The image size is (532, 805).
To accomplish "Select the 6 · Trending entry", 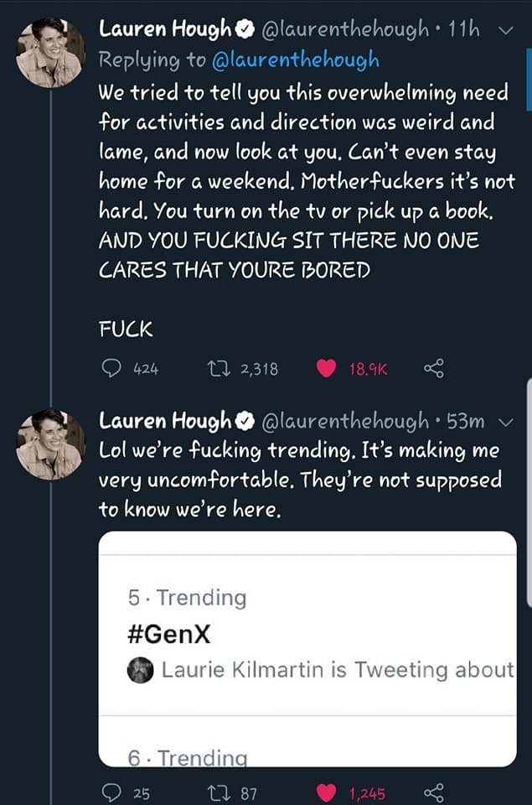I will click(x=188, y=758).
